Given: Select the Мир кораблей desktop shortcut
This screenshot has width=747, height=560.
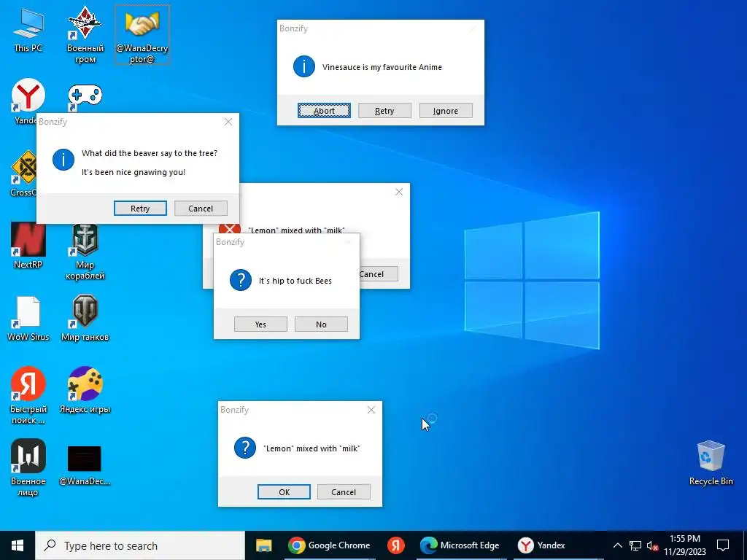Looking at the screenshot, I should click(85, 252).
